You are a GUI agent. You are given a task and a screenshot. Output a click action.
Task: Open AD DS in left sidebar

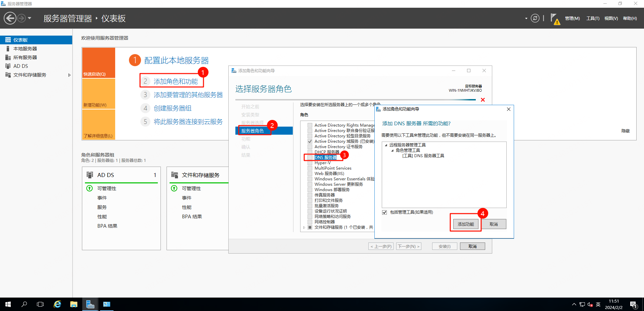point(20,66)
